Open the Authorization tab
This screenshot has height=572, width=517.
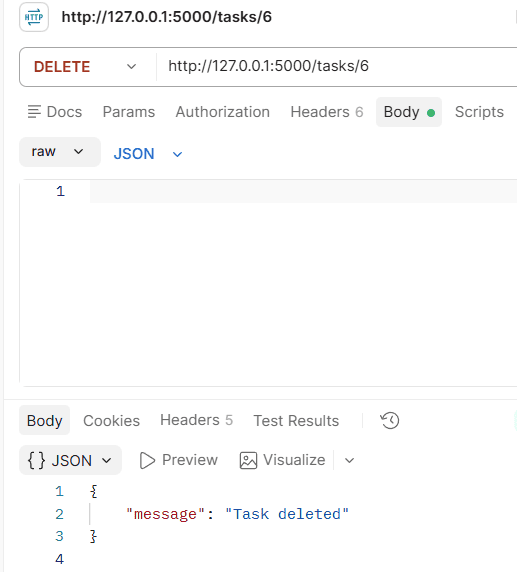(223, 112)
